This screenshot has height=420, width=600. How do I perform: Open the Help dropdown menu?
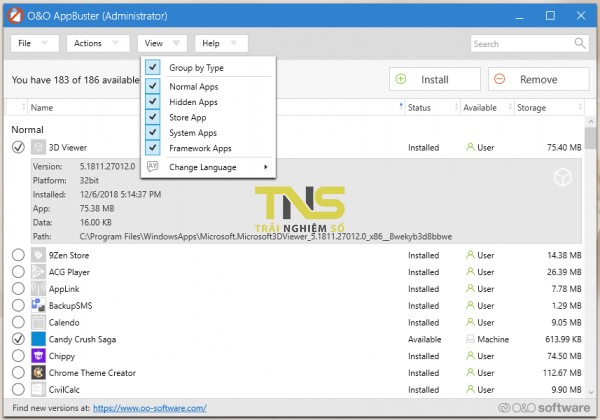point(221,43)
